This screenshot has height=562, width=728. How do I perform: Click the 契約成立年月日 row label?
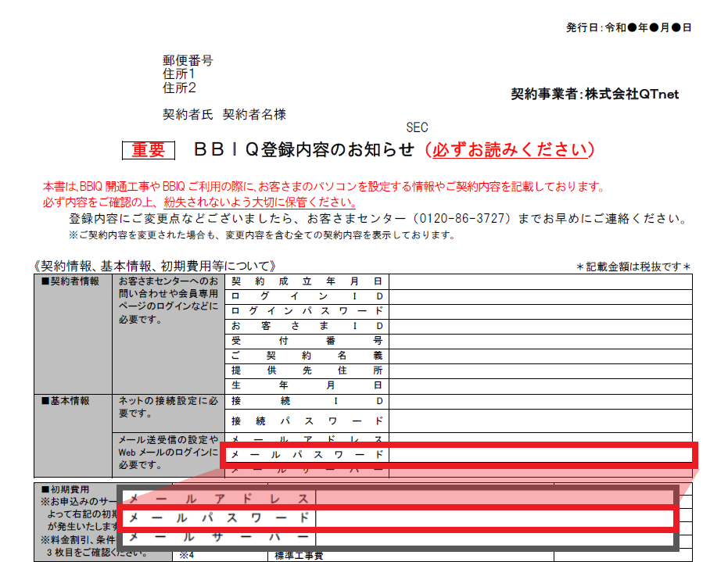point(307,281)
